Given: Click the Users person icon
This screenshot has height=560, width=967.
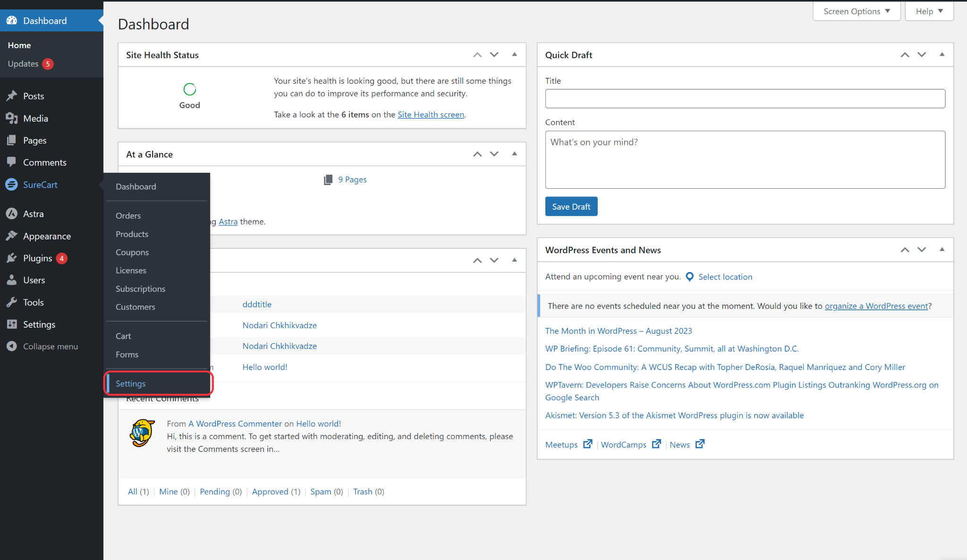Looking at the screenshot, I should (x=12, y=280).
